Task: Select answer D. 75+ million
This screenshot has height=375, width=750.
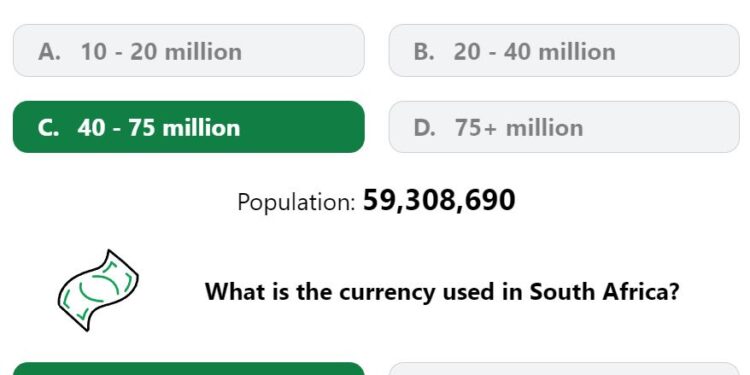Action: [564, 127]
